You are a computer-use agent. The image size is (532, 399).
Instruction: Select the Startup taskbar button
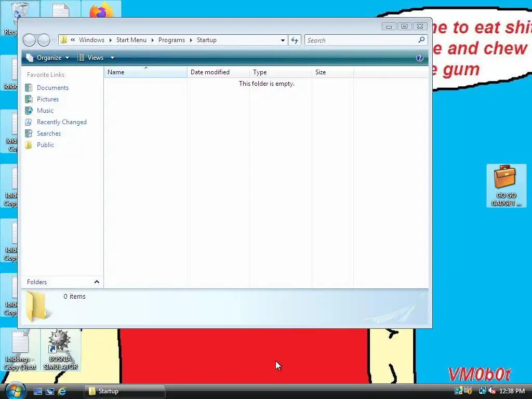coord(125,391)
